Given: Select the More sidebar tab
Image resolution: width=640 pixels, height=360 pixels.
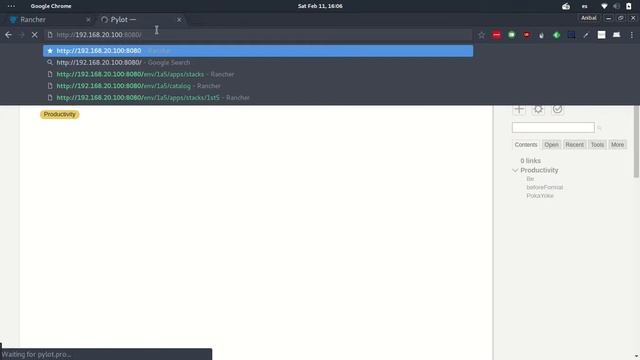Looking at the screenshot, I should click(x=618, y=144).
